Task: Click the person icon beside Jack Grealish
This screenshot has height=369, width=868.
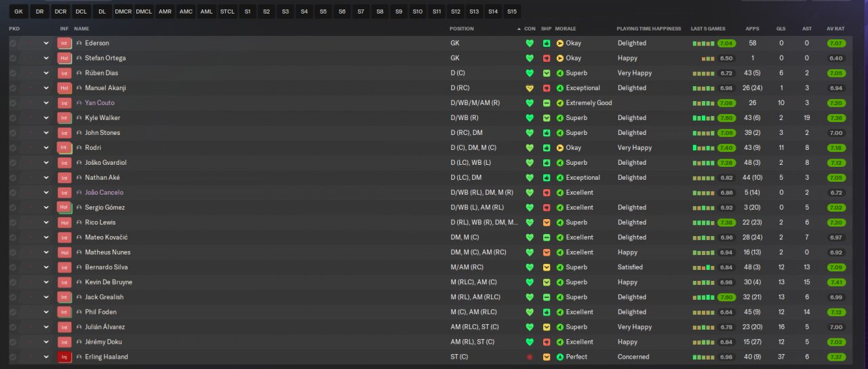Action: click(x=79, y=297)
